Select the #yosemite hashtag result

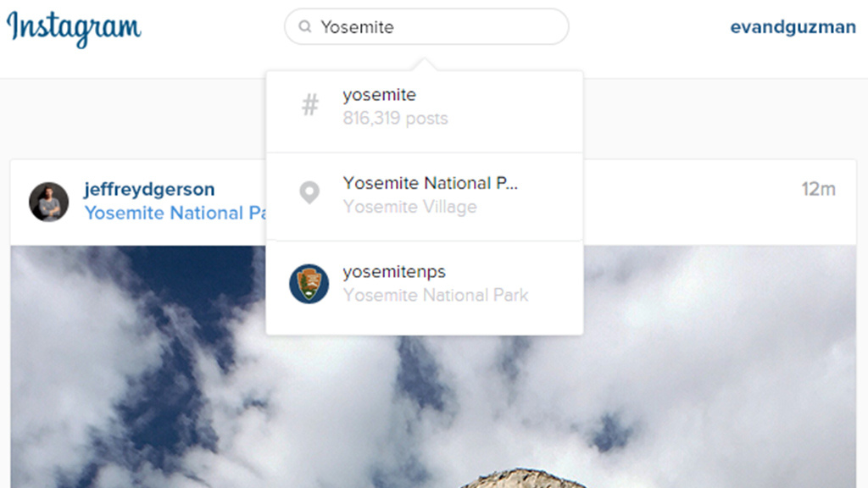click(425, 111)
